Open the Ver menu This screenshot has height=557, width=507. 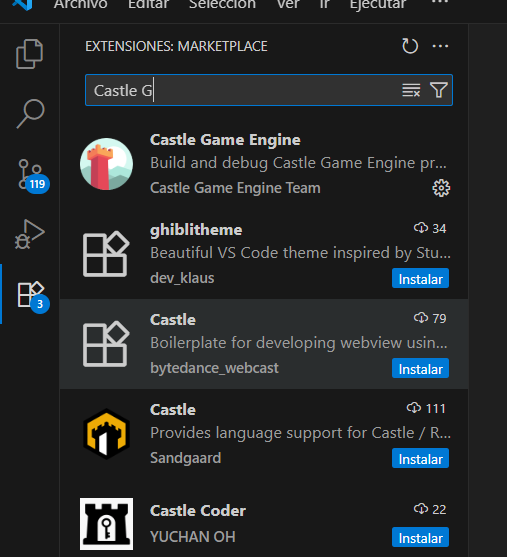pos(288,5)
